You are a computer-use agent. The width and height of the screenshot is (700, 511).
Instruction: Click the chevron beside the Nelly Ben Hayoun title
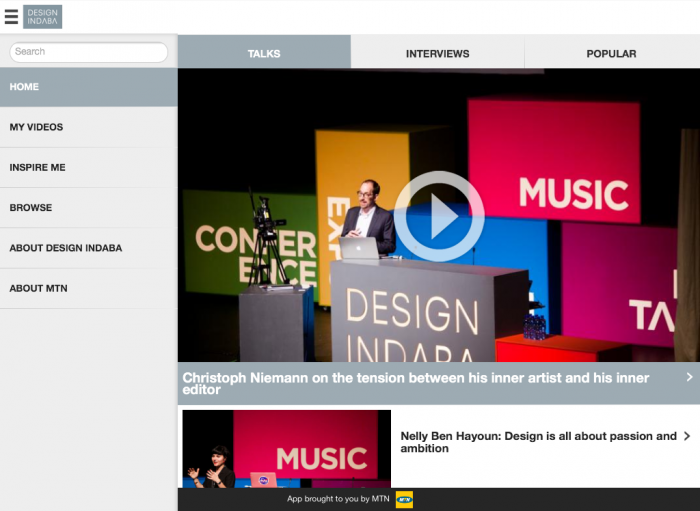click(687, 436)
